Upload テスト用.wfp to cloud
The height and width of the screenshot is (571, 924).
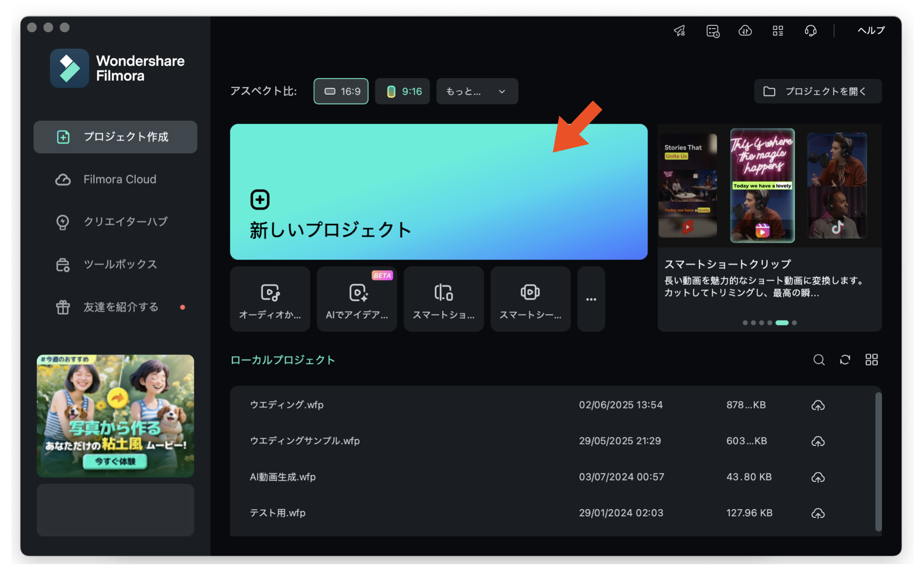click(818, 513)
